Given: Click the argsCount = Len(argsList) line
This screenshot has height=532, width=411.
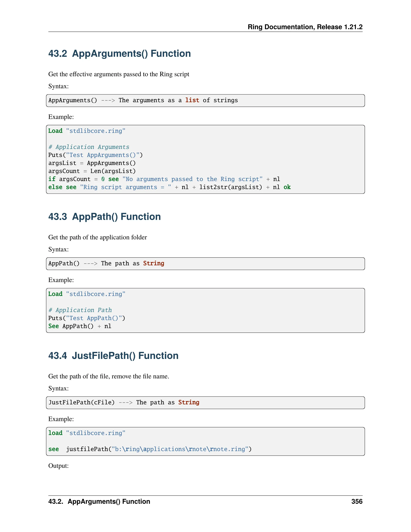Looking at the screenshot, I should (x=92, y=171).
